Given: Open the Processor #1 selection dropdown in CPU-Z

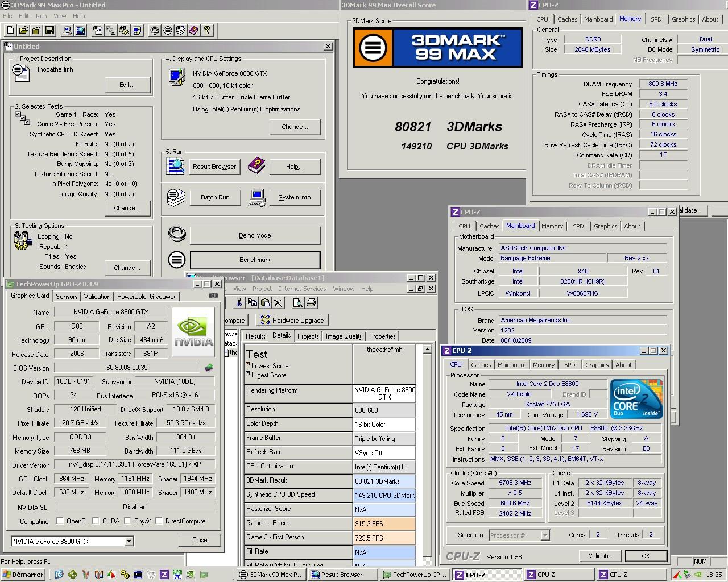Looking at the screenshot, I should (545, 535).
